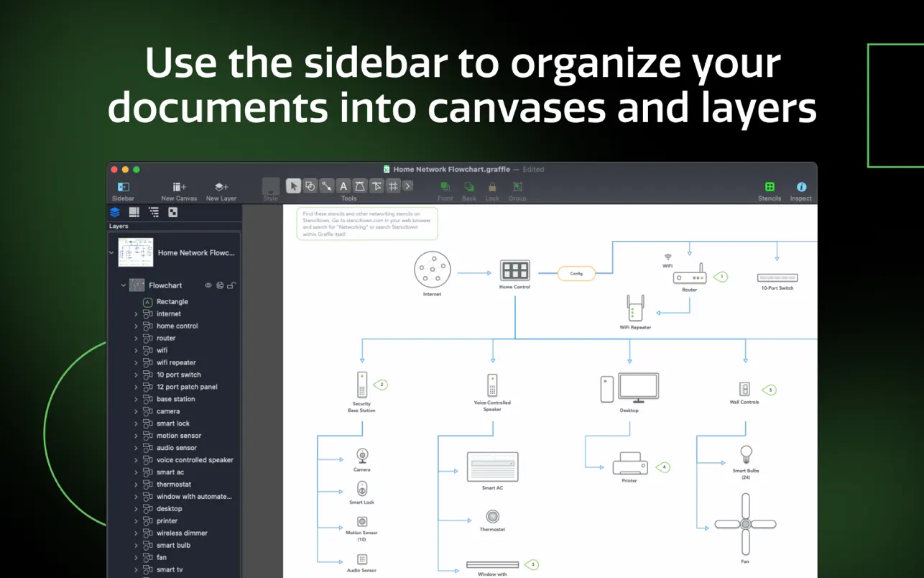The height and width of the screenshot is (578, 924).
Task: Activate the Text tool
Action: click(343, 186)
